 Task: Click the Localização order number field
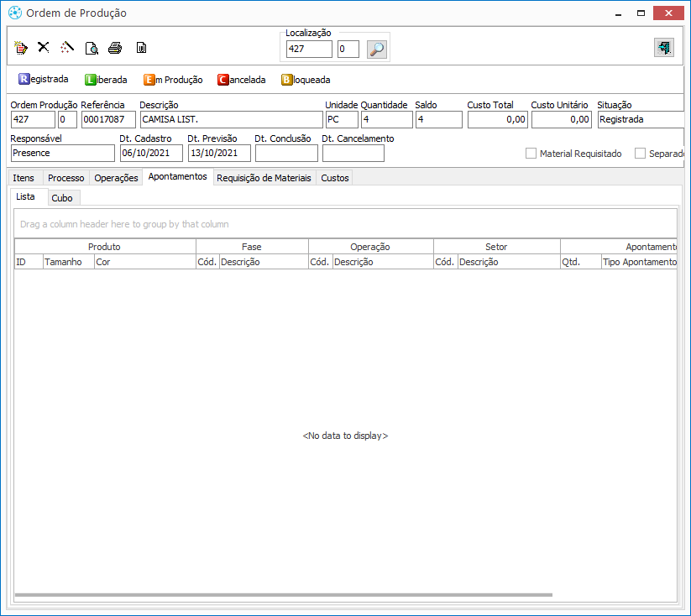pyautogui.click(x=309, y=49)
